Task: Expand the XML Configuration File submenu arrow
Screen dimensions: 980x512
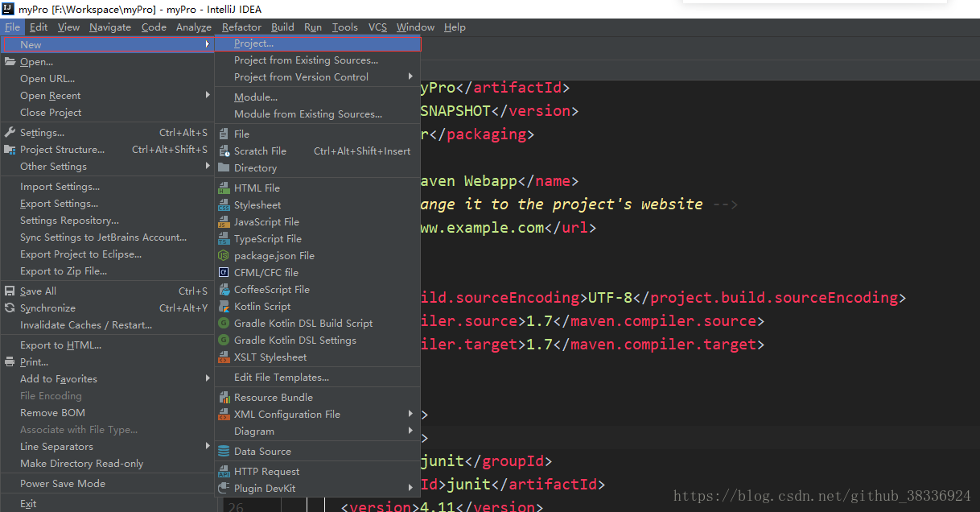Action: point(411,414)
